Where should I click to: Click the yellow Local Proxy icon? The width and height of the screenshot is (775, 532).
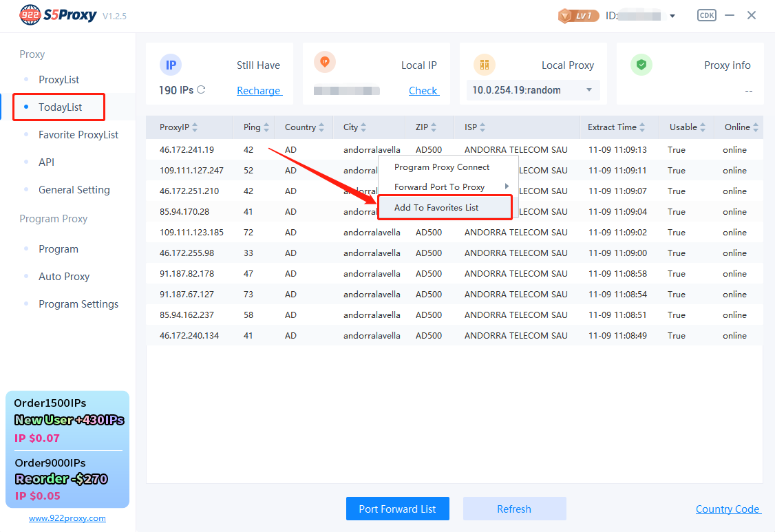point(485,65)
